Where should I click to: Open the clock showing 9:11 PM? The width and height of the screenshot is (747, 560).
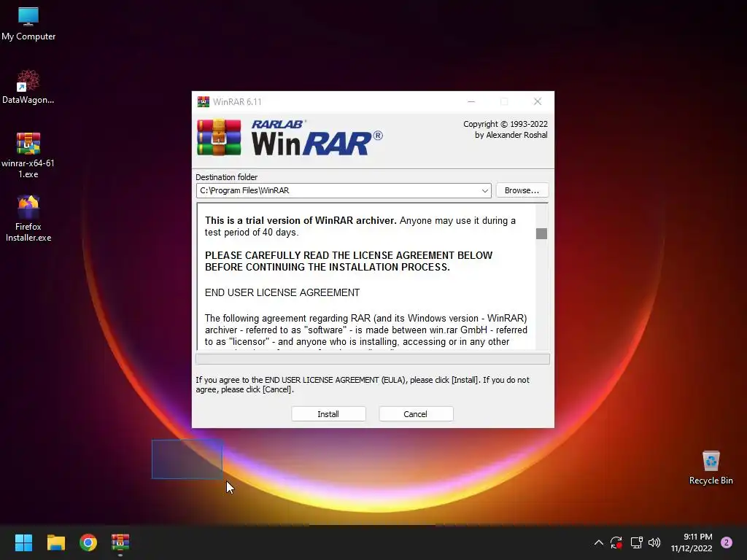point(692,542)
